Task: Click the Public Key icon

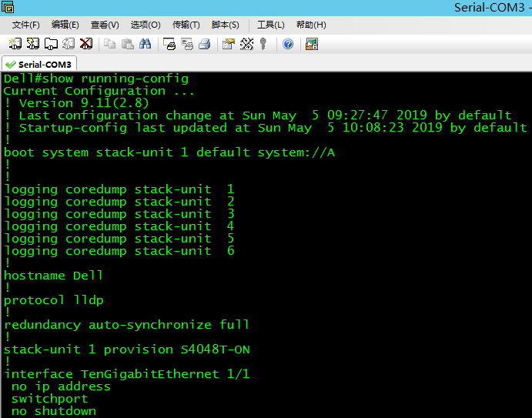Action: [x=263, y=44]
